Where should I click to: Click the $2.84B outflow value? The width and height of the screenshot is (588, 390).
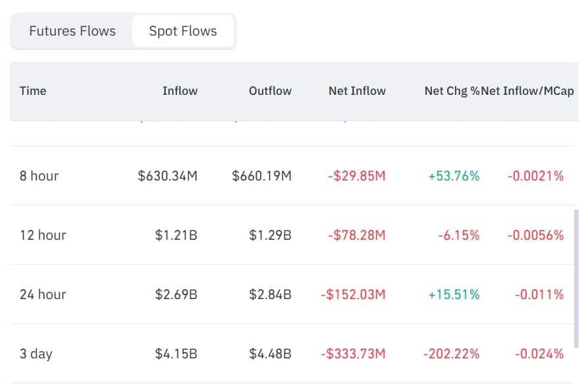tap(271, 294)
